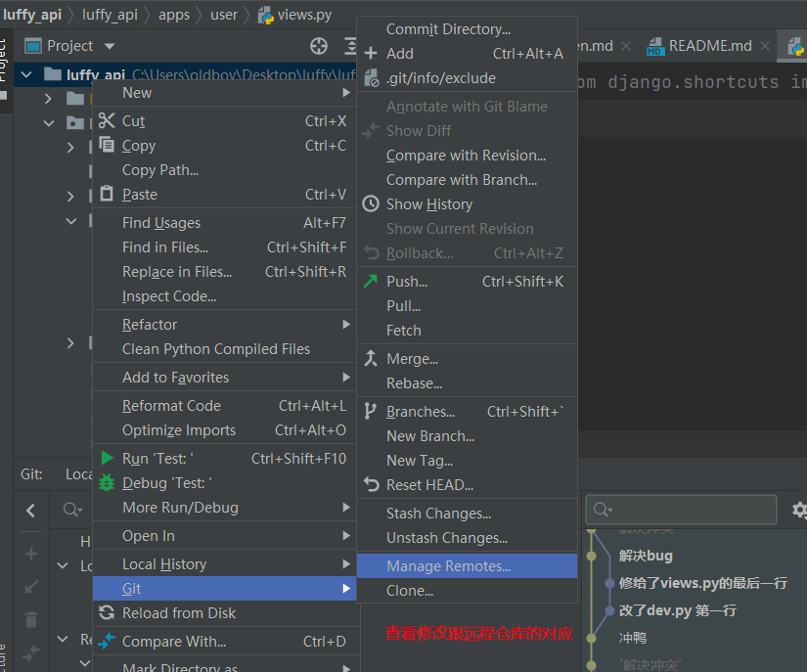This screenshot has width=807, height=672.
Task: Select Rebase... menu item
Action: click(x=467, y=383)
